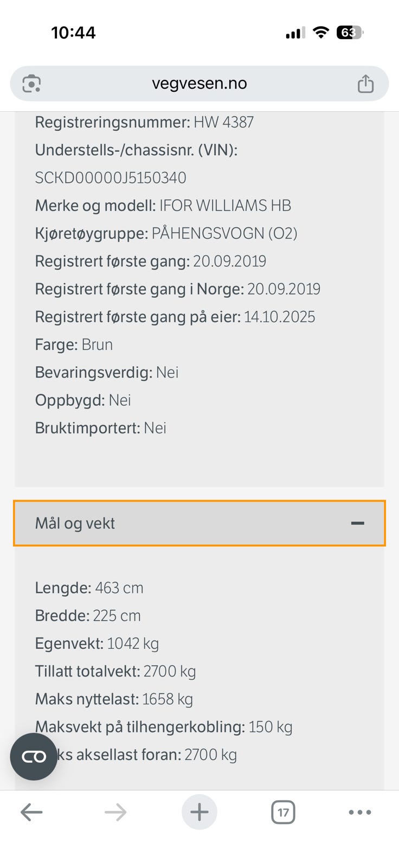Tap the 10:44 clock in status bar
Viewport: 399px width, 868px height.
tap(73, 33)
